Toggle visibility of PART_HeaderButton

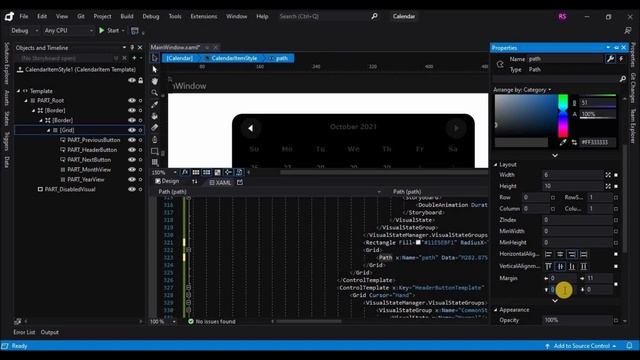pyautogui.click(x=131, y=150)
